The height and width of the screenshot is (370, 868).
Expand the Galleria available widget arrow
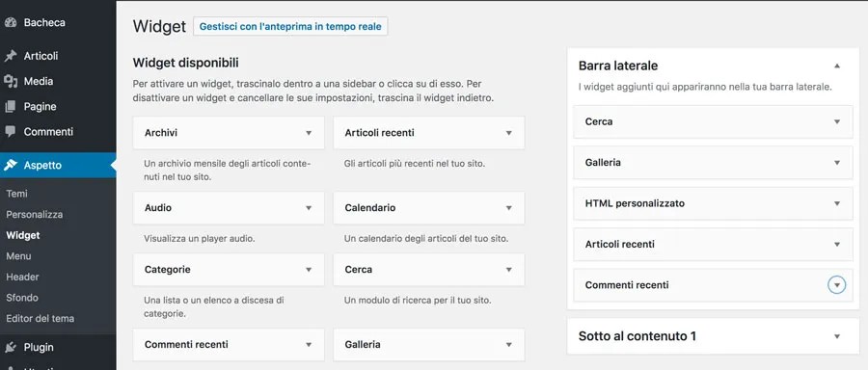(508, 345)
